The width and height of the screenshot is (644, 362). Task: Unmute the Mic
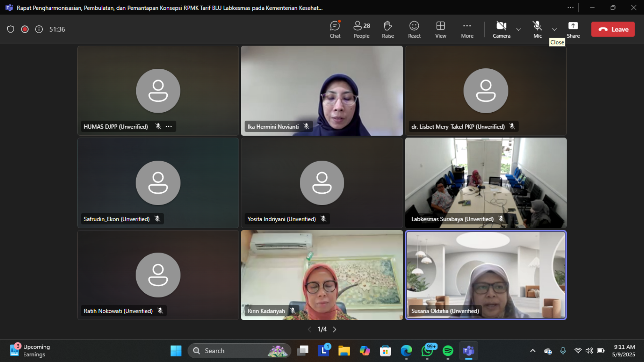click(x=537, y=29)
